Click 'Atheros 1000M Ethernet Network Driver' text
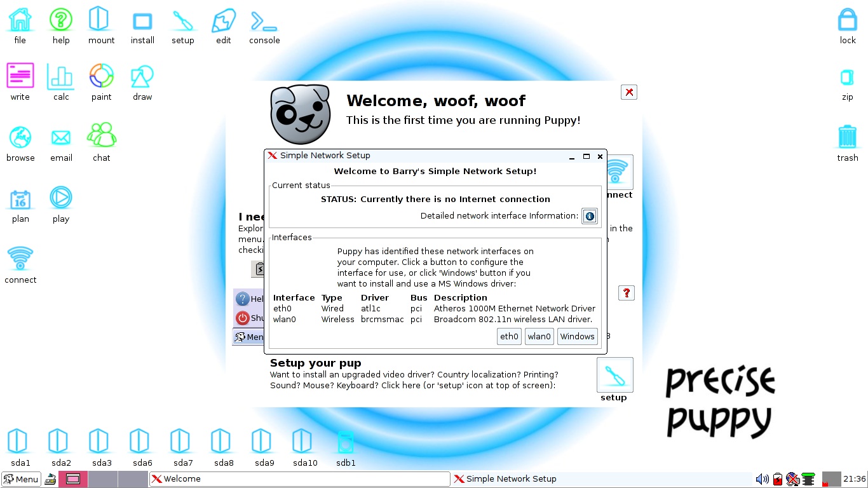This screenshot has width=868, height=488. click(515, 309)
